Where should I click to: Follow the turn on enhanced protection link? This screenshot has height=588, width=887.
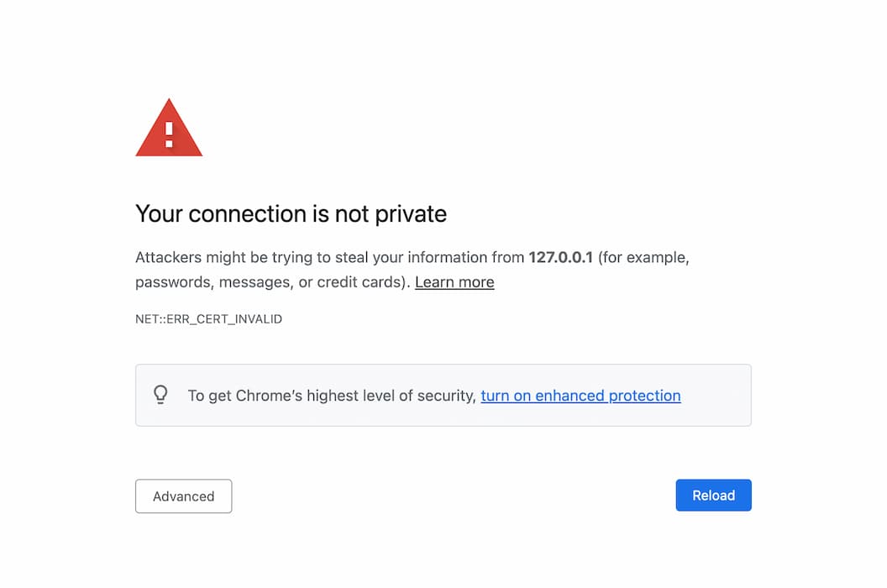click(x=580, y=396)
